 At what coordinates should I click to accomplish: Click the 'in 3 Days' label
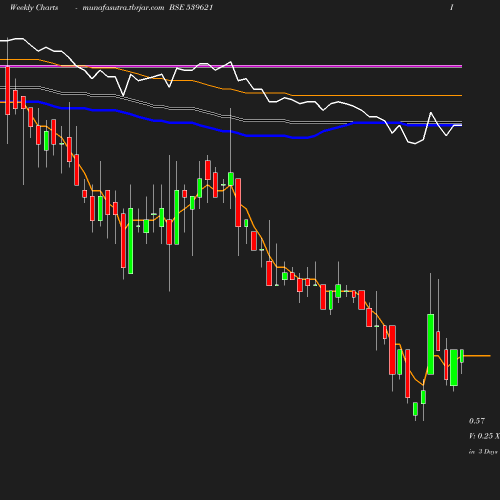pyautogui.click(x=483, y=452)
